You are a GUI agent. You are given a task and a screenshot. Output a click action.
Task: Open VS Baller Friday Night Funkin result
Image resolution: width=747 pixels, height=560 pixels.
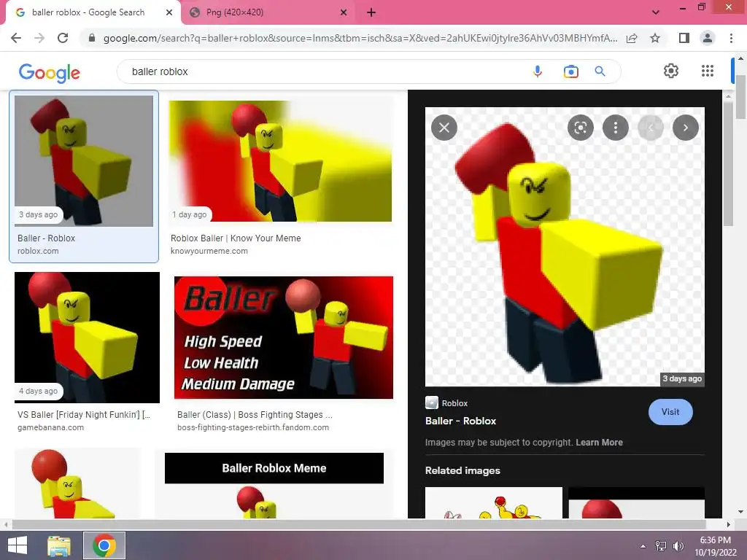[x=84, y=415]
